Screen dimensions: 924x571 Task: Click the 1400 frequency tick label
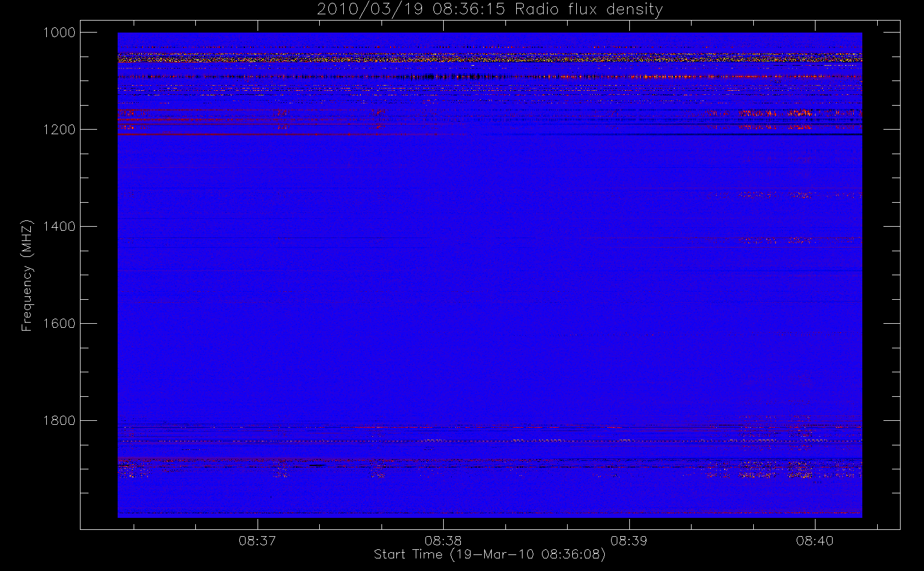59,227
